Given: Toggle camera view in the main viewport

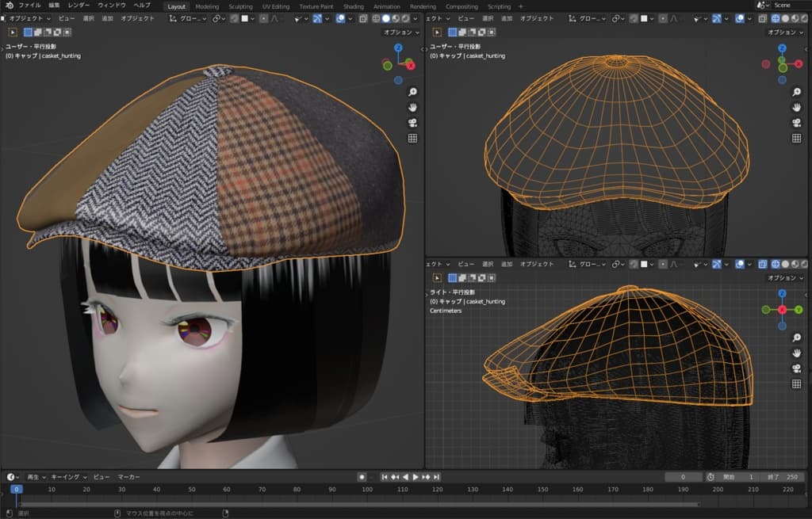Looking at the screenshot, I should click(412, 123).
